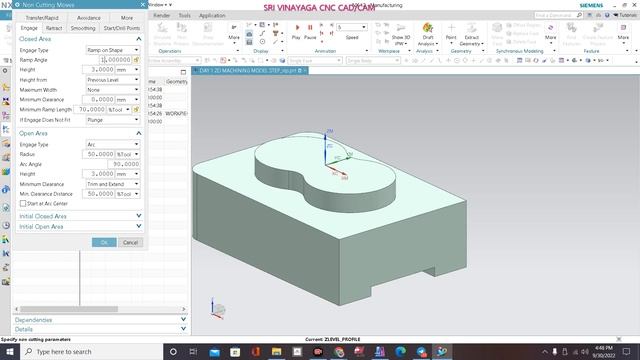
Task: Click the Extract Geometry icon
Action: click(471, 28)
